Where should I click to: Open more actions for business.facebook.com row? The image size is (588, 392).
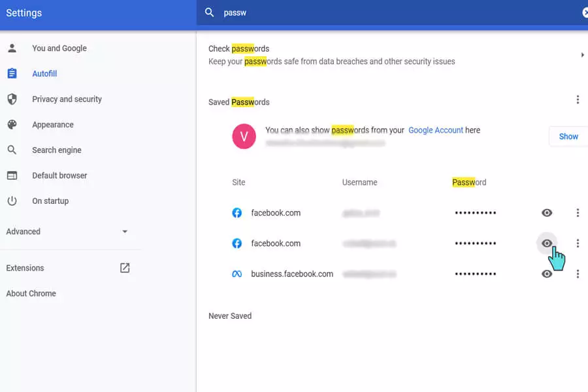click(578, 274)
